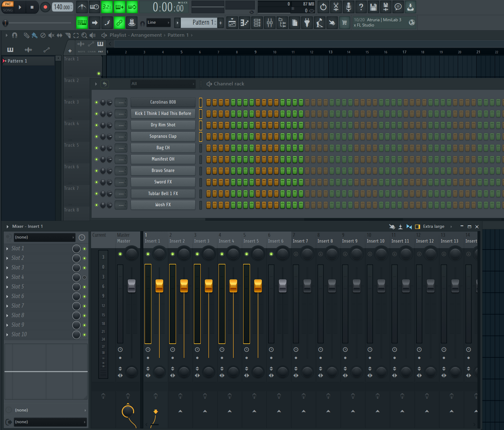This screenshot has width=504, height=430.
Task: Mute the Master mixer track LED
Action: click(120, 254)
